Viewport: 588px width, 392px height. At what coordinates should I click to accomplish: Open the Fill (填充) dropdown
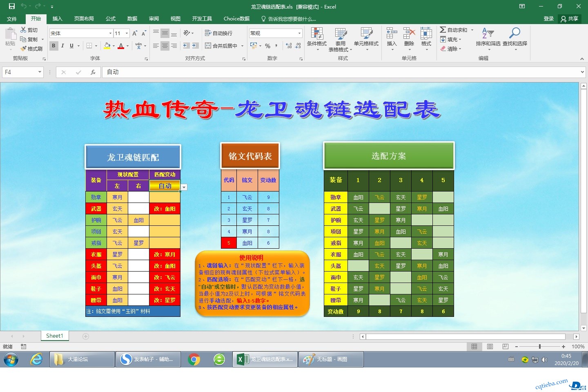pos(451,40)
